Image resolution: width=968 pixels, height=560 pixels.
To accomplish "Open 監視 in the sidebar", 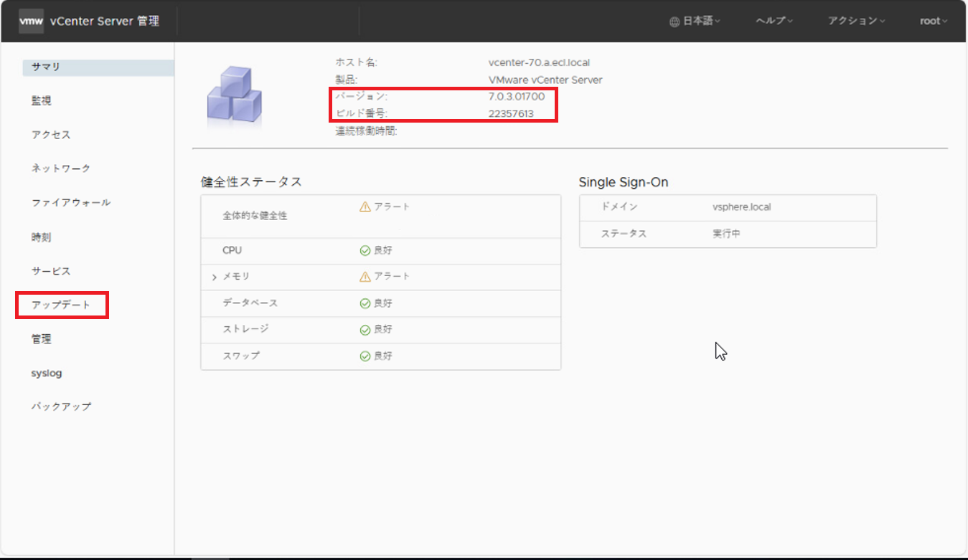I will click(x=42, y=101).
